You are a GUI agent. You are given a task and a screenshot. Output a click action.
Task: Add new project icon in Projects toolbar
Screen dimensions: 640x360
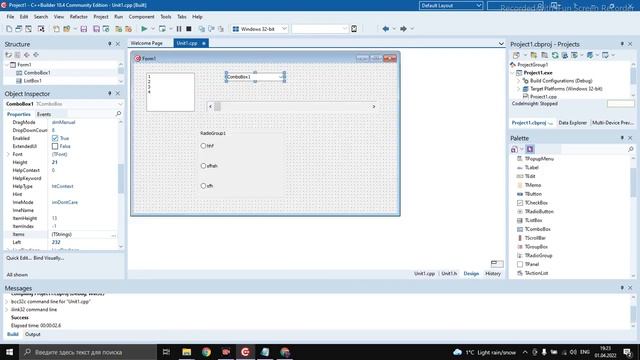[x=534, y=55]
